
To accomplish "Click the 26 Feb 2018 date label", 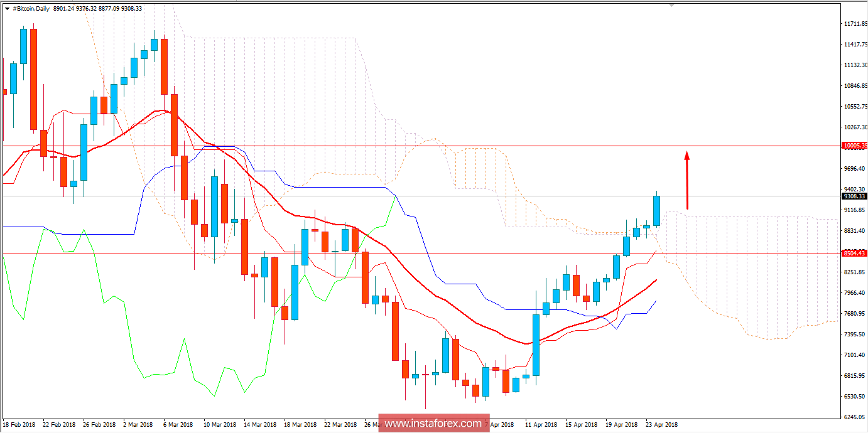I will point(99,425).
